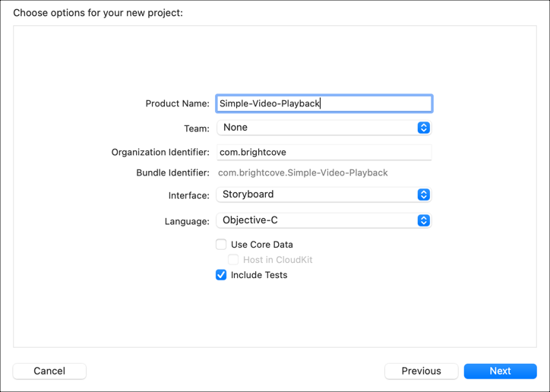Uncheck the Include Tests checkbox

click(221, 275)
